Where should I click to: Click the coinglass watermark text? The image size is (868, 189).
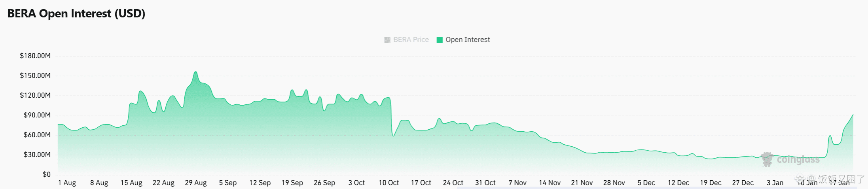coord(798,160)
